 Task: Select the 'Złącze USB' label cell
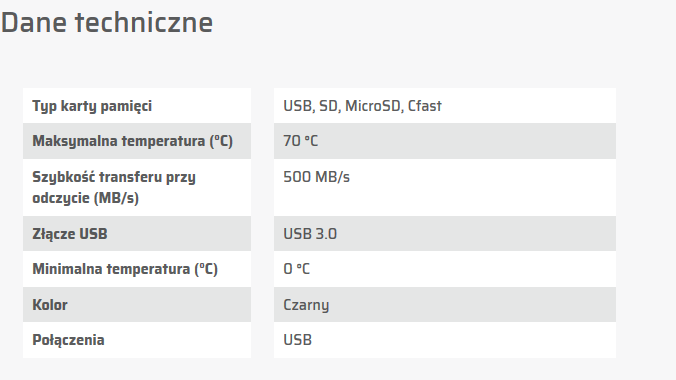137,234
